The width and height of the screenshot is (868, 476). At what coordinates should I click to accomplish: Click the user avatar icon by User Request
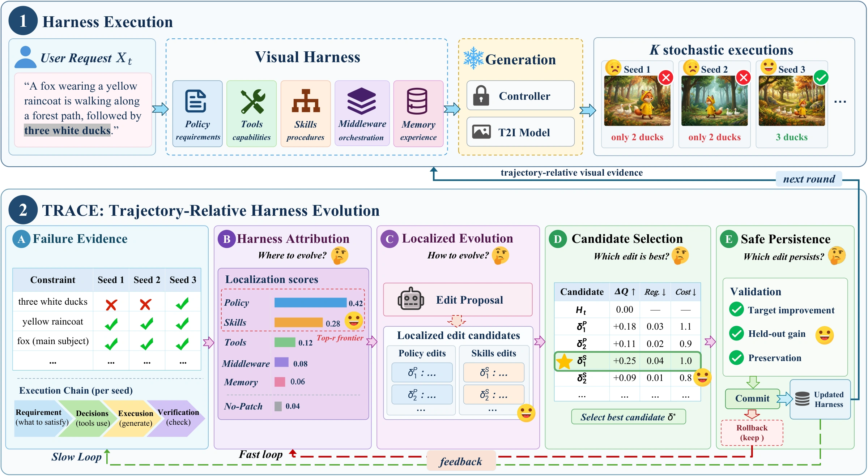click(x=25, y=57)
